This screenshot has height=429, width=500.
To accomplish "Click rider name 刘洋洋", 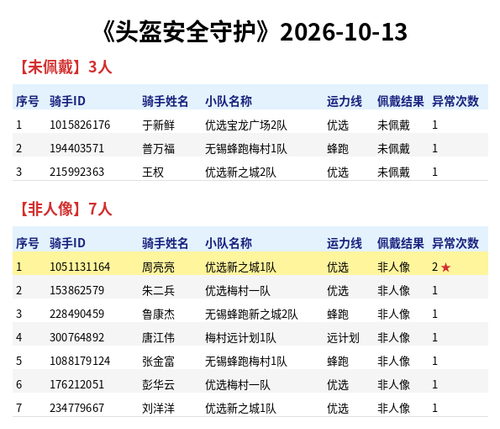I will pos(158,408).
